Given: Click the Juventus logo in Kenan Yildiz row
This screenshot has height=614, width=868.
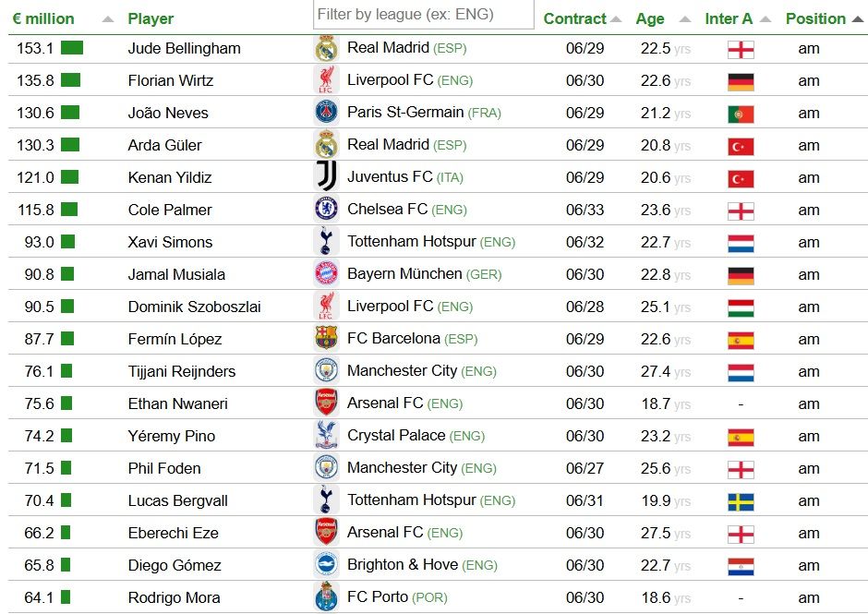Looking at the screenshot, I should point(326,177).
